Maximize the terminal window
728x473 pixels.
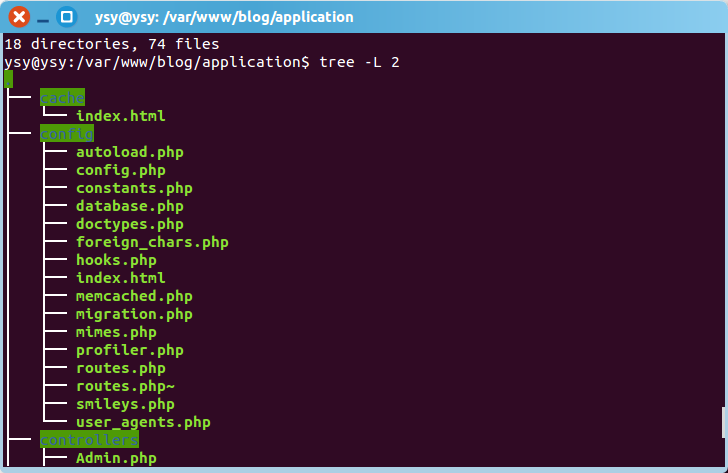point(67,17)
